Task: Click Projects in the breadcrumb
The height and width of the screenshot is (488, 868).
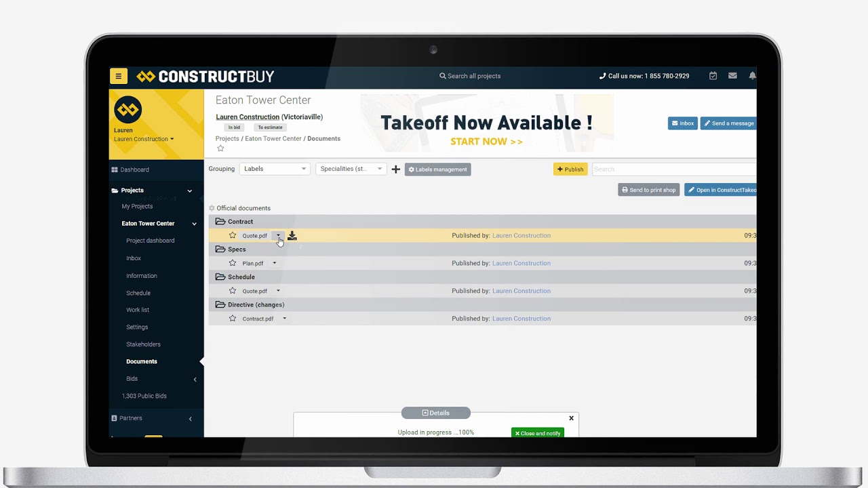Action: (x=227, y=138)
